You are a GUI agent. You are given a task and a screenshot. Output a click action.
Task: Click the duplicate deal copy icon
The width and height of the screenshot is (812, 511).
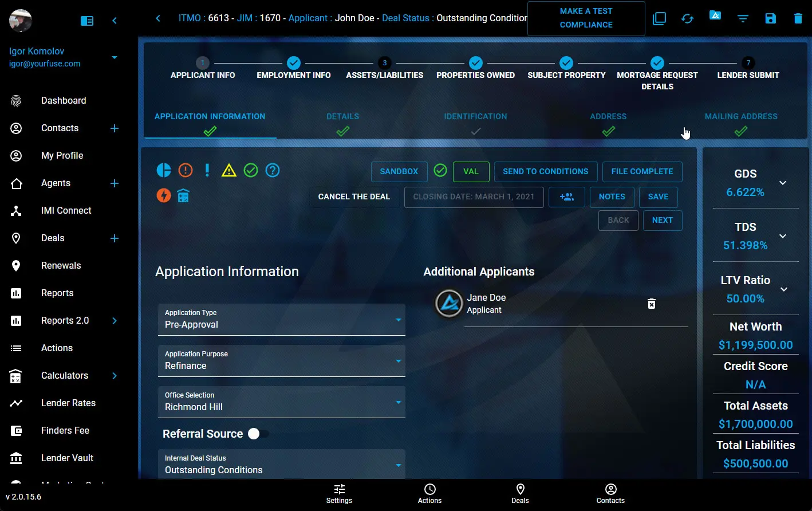pyautogui.click(x=660, y=18)
